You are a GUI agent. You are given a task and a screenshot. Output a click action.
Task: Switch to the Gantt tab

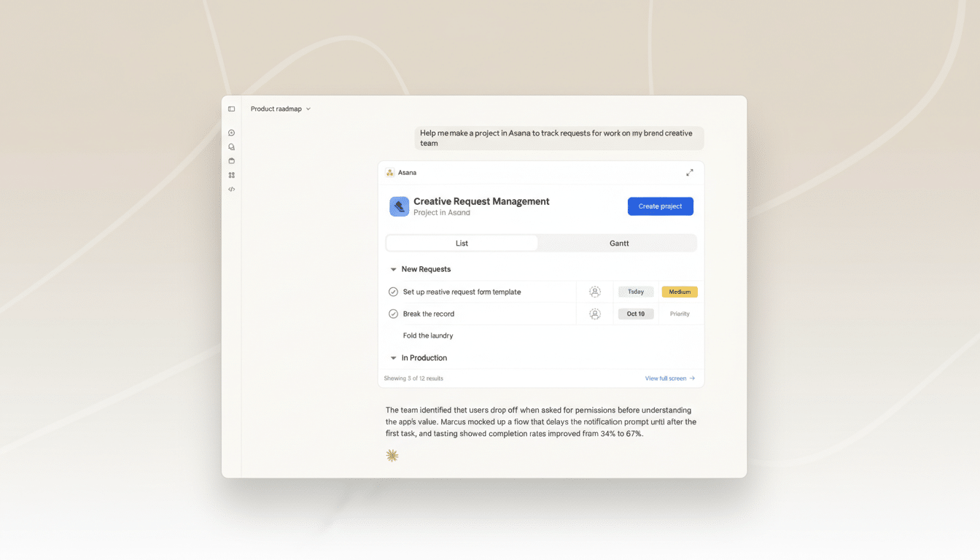pos(617,243)
